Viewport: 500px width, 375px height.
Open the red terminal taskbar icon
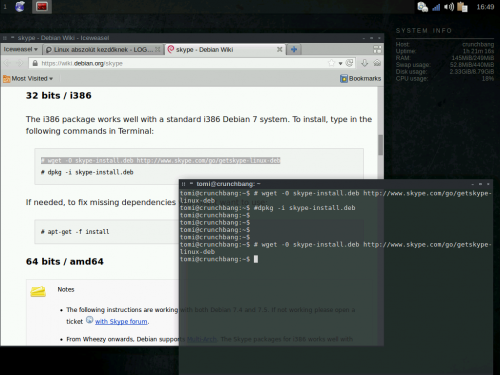pyautogui.click(x=42, y=6)
